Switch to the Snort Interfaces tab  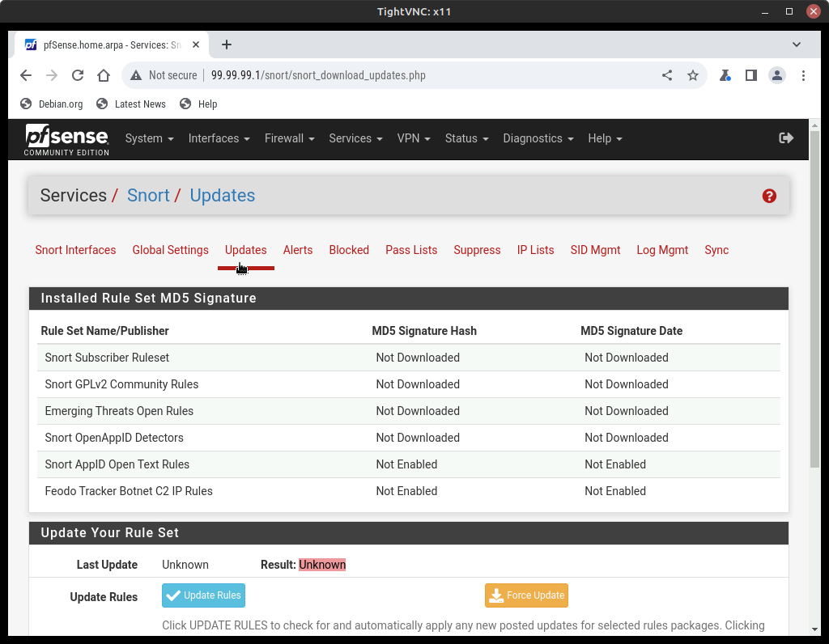[x=75, y=250]
